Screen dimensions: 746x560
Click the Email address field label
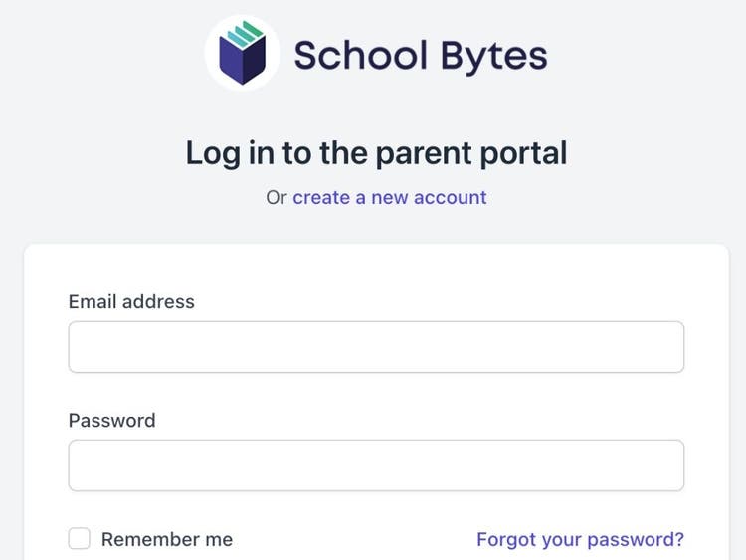coord(131,301)
